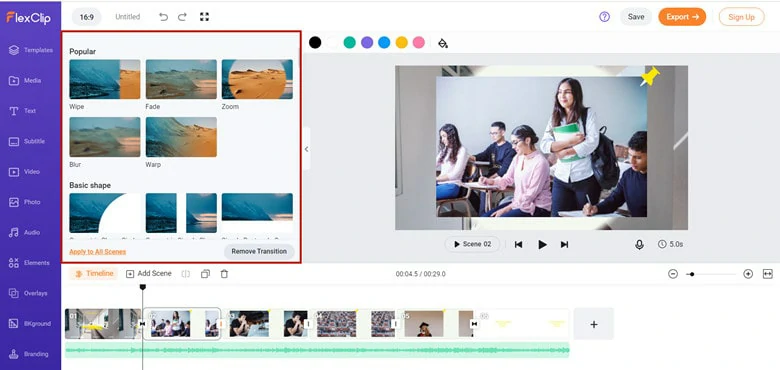Delete the scene with trash icon
The width and height of the screenshot is (780, 370).
tap(224, 274)
